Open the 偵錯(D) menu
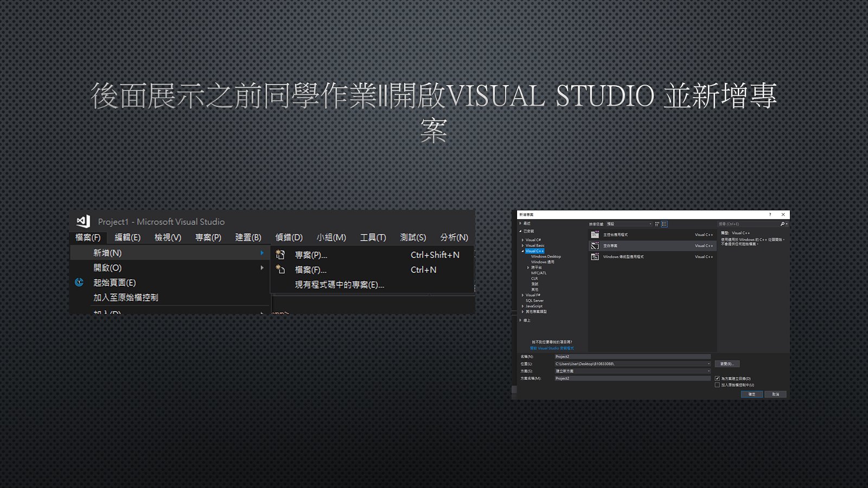The width and height of the screenshot is (868, 488). coord(289,237)
